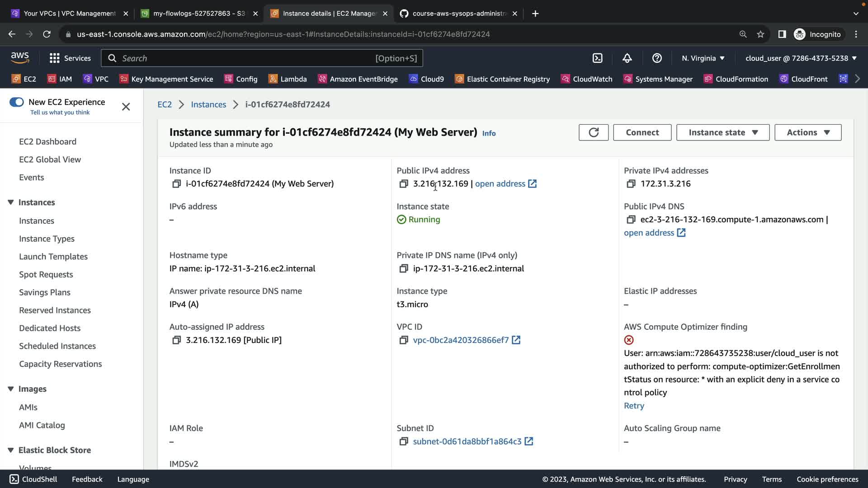Screen dimensions: 868x488
Task: Close the EC2 sidebar navigation panel
Action: point(126,107)
